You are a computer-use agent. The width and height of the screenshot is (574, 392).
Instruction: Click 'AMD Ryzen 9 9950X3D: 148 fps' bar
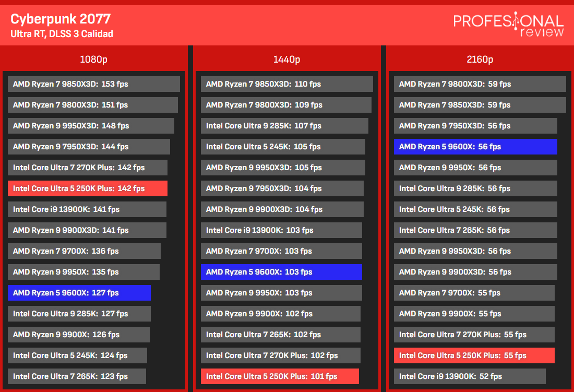(x=91, y=126)
